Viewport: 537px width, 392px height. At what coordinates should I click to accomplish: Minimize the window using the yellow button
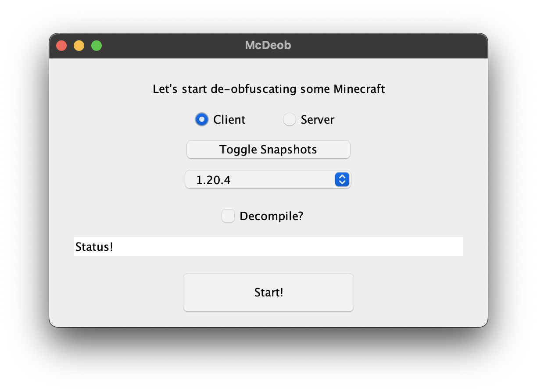[79, 46]
